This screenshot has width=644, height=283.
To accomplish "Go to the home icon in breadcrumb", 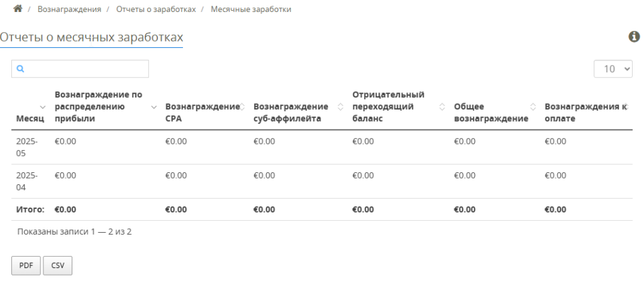I will 18,9.
